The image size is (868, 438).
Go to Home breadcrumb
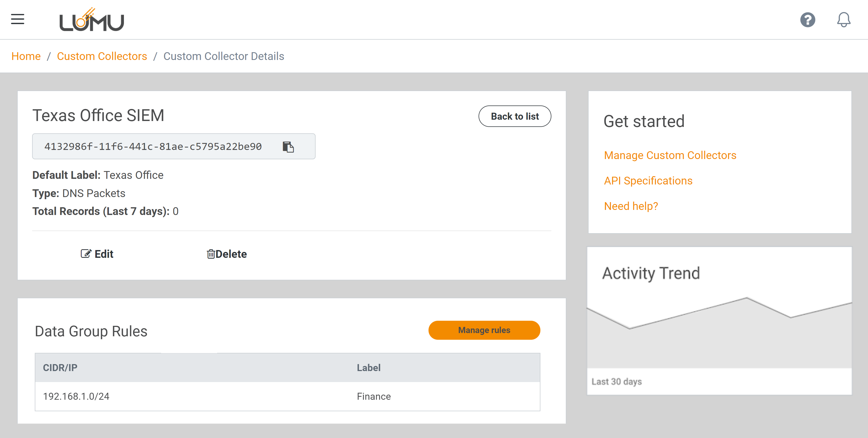26,56
